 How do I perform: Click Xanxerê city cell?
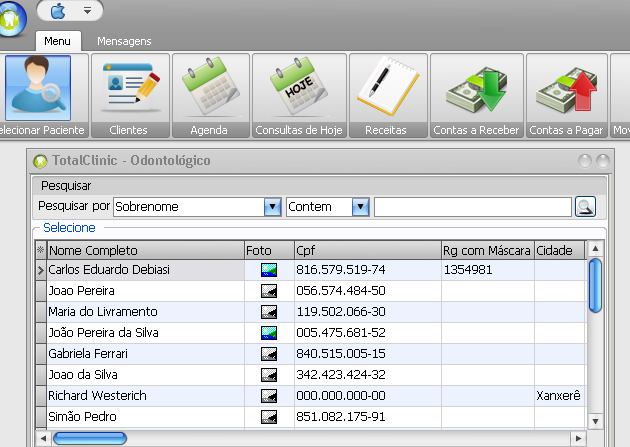[x=558, y=396]
